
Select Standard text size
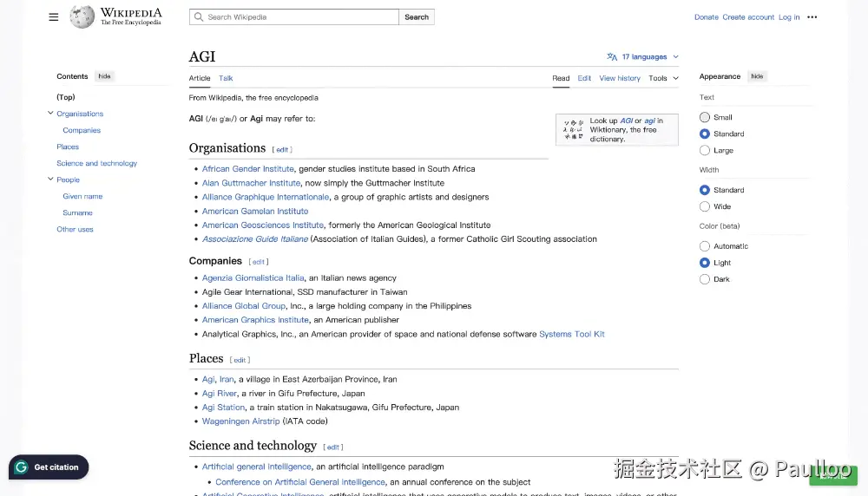pyautogui.click(x=704, y=134)
